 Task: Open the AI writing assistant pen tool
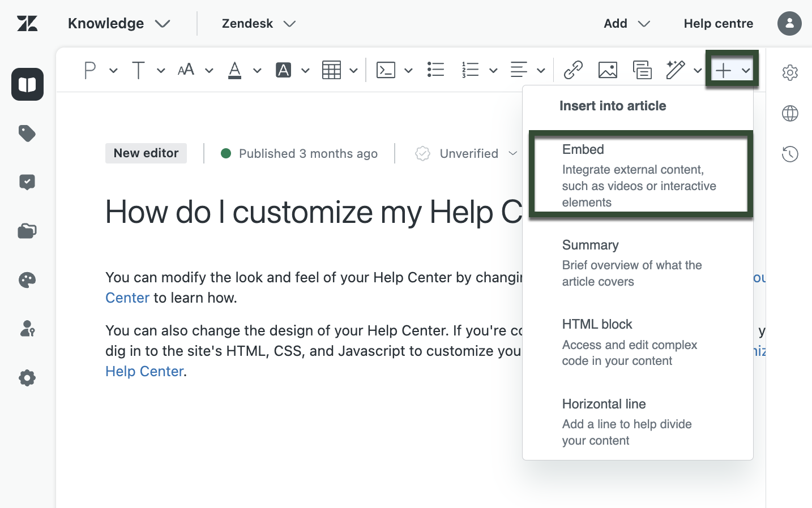click(x=676, y=70)
